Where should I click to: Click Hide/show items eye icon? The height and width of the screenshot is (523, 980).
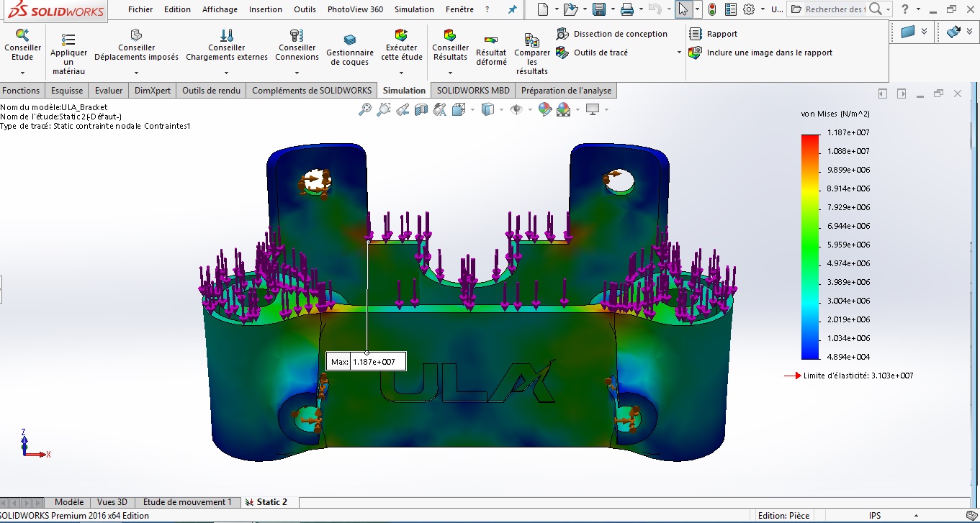pos(516,109)
